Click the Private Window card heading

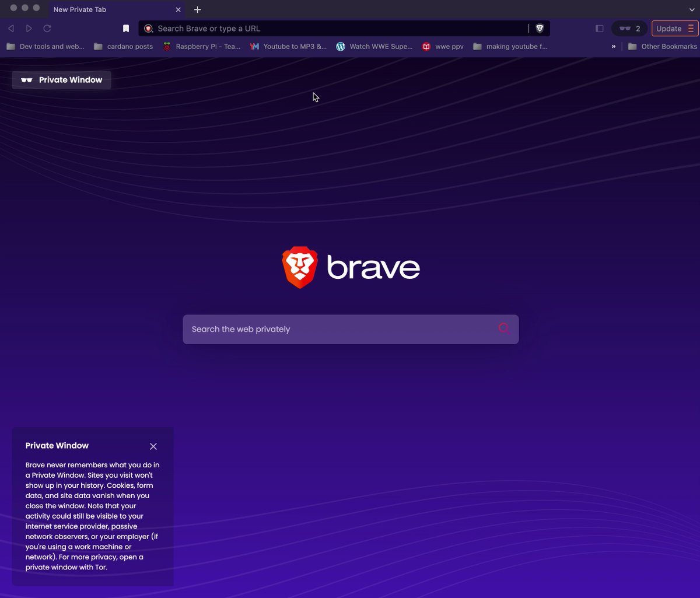pyautogui.click(x=57, y=446)
